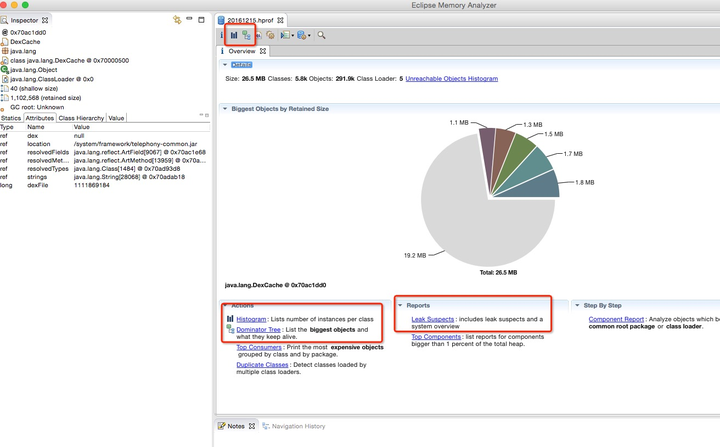The image size is (720, 447).
Task: Select the 'GC root: Unknown' row
Action: [37, 107]
